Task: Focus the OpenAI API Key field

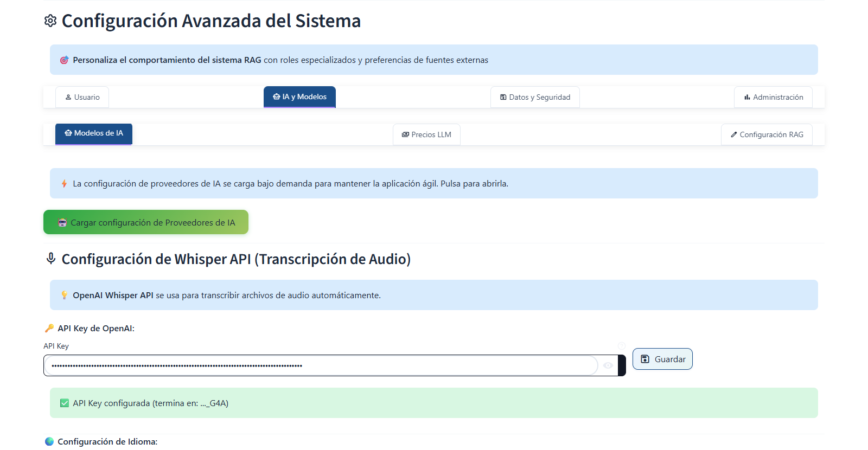Action: tap(321, 365)
